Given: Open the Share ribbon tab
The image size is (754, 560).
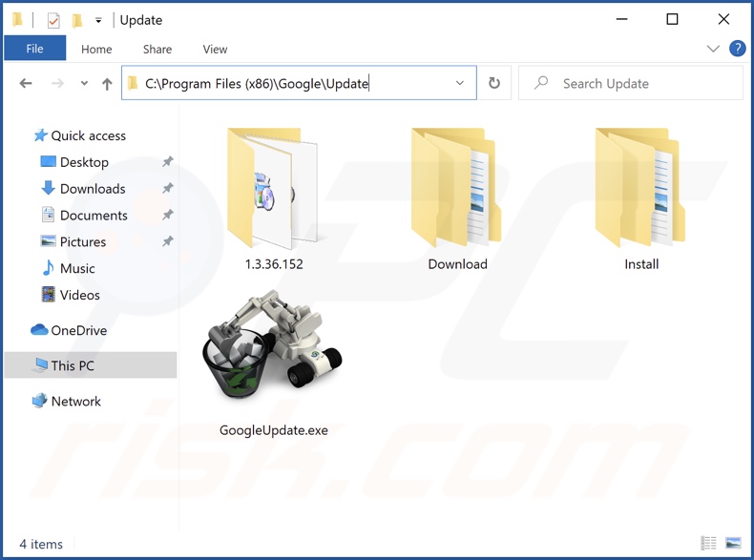Looking at the screenshot, I should tap(157, 49).
